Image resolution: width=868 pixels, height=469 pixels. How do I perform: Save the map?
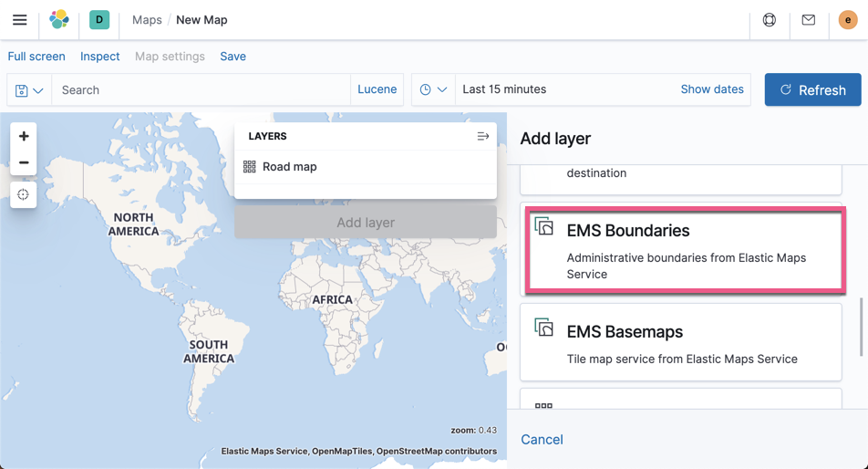pos(233,57)
